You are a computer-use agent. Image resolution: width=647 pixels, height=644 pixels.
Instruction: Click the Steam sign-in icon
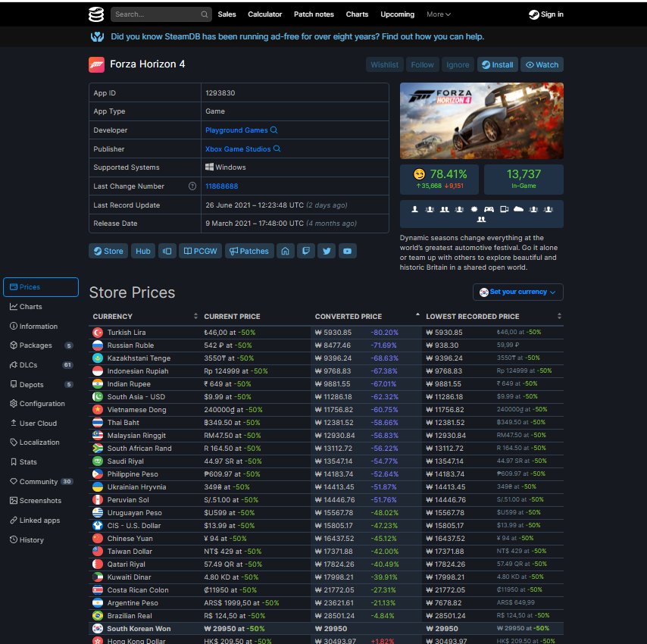coord(534,14)
